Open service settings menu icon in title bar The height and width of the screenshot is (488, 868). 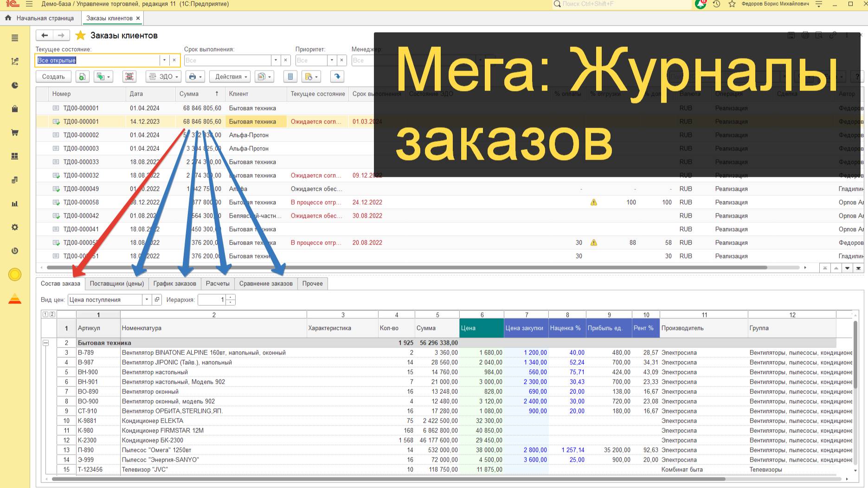[x=819, y=4]
